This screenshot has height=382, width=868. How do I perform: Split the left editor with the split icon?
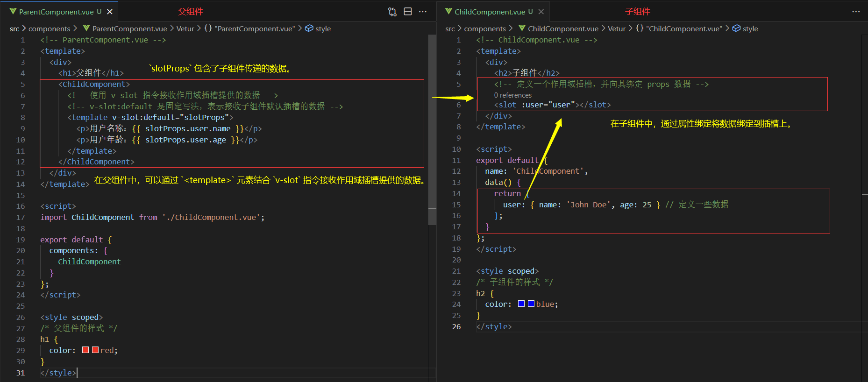(408, 12)
